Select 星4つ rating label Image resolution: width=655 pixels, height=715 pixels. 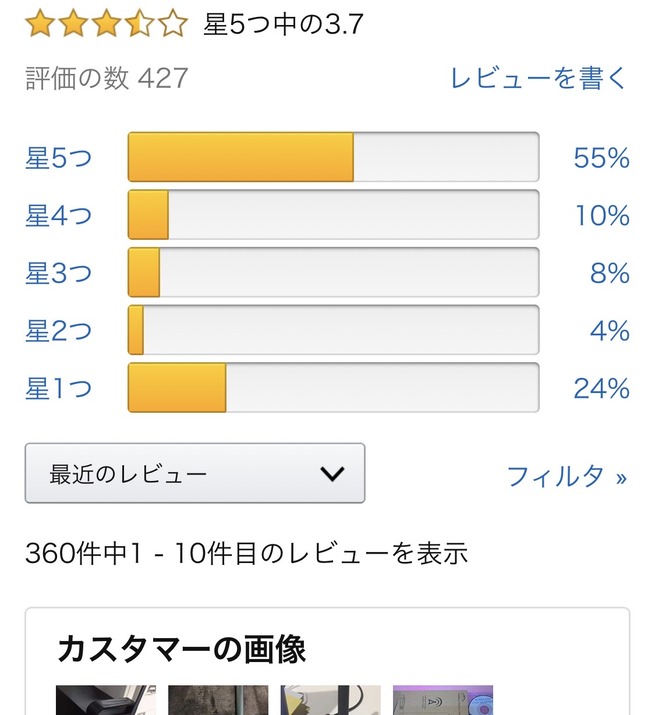(x=58, y=215)
